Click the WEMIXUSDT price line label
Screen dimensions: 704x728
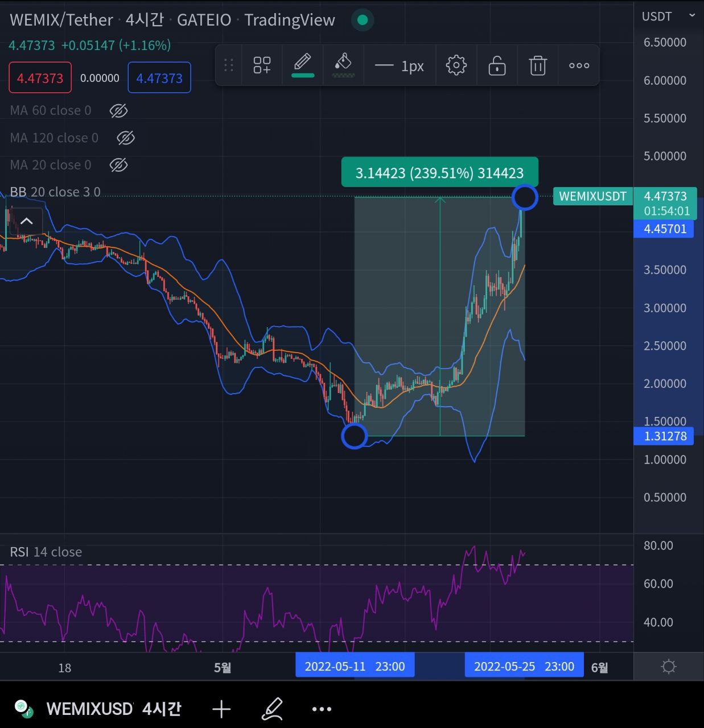[592, 196]
